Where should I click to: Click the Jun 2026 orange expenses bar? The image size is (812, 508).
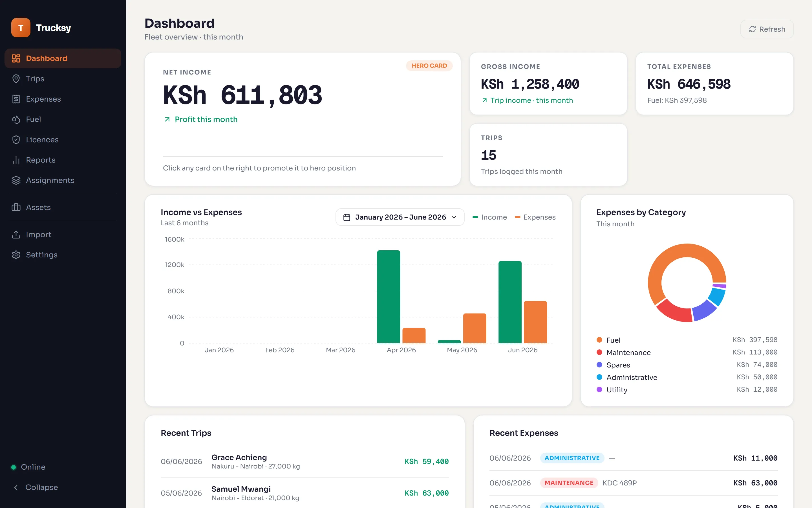(535, 322)
